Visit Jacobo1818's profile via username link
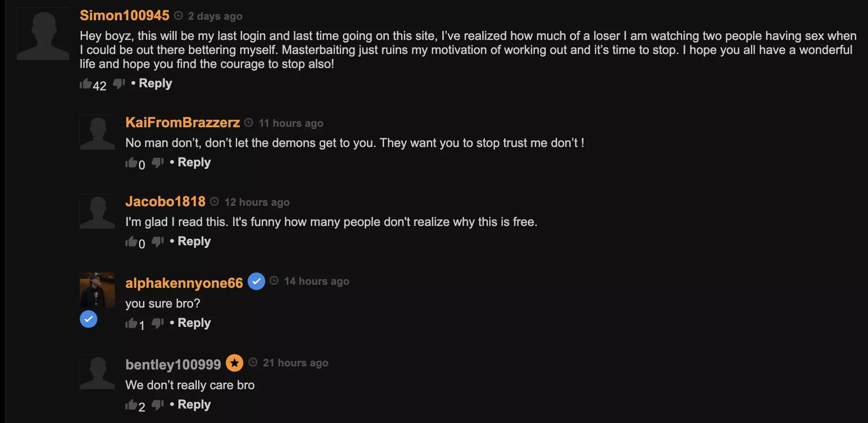This screenshot has height=423, width=868. coord(165,201)
